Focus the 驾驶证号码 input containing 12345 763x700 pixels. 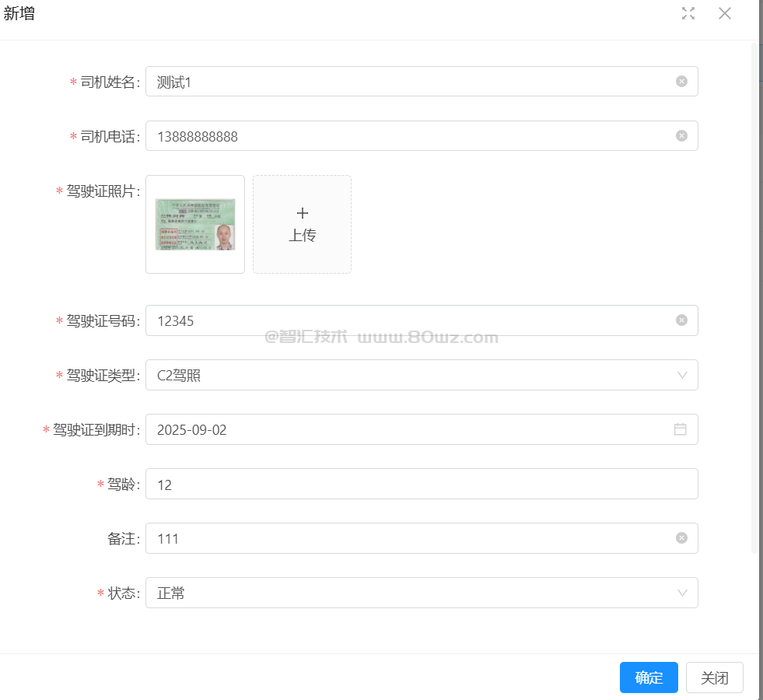click(x=422, y=320)
